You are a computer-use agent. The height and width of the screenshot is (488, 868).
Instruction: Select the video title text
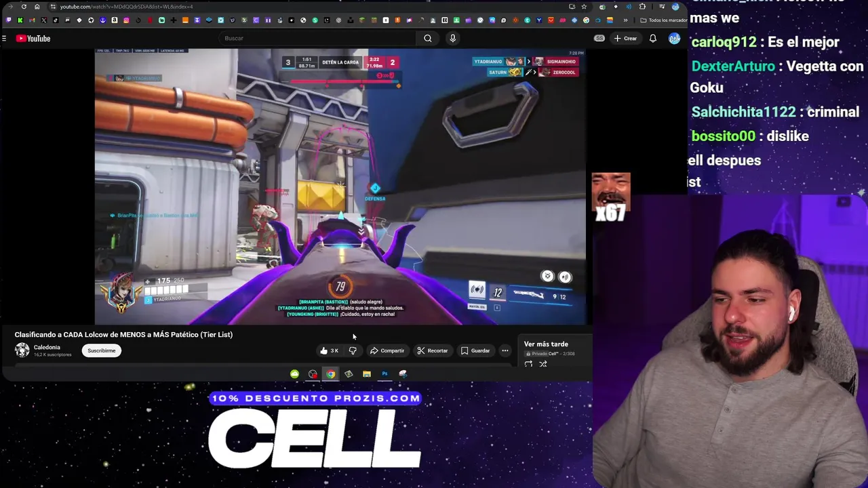pyautogui.click(x=123, y=334)
